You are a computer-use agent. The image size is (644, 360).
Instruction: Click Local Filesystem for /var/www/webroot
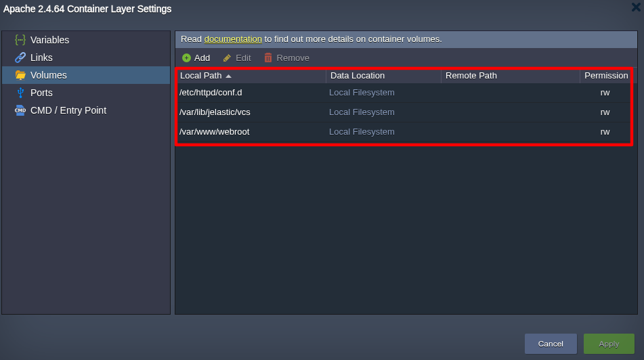click(x=362, y=132)
